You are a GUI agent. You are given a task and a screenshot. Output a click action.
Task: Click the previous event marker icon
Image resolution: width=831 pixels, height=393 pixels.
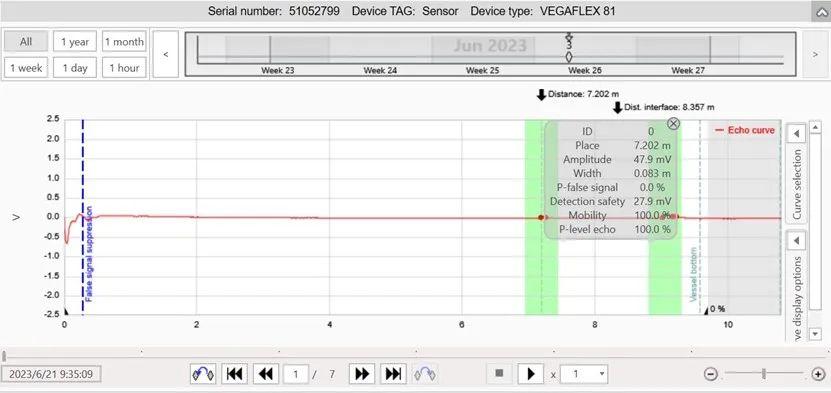pos(203,374)
